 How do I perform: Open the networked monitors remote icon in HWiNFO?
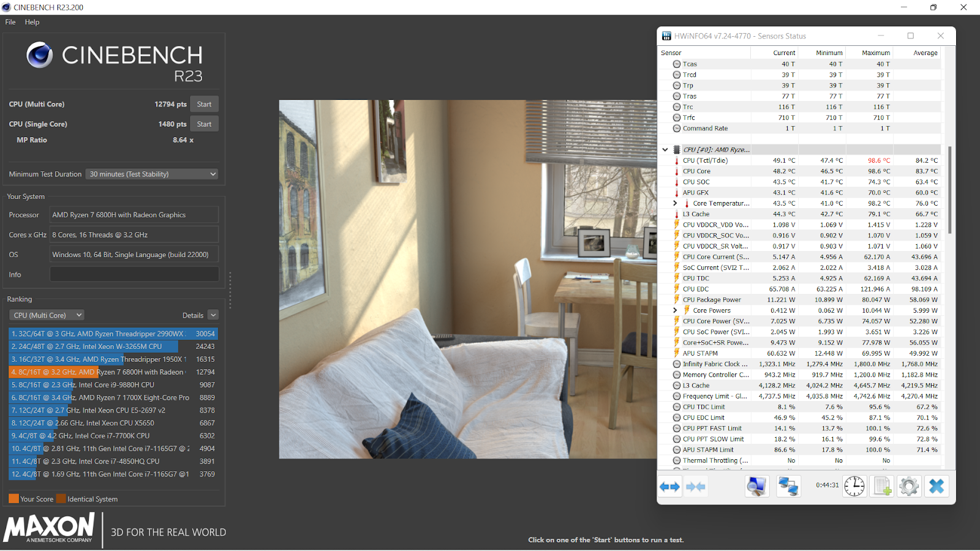788,487
